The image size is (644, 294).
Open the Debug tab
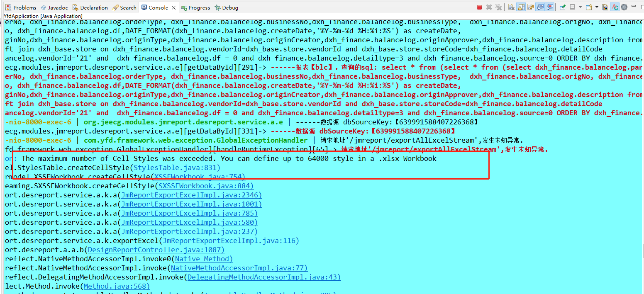227,7
